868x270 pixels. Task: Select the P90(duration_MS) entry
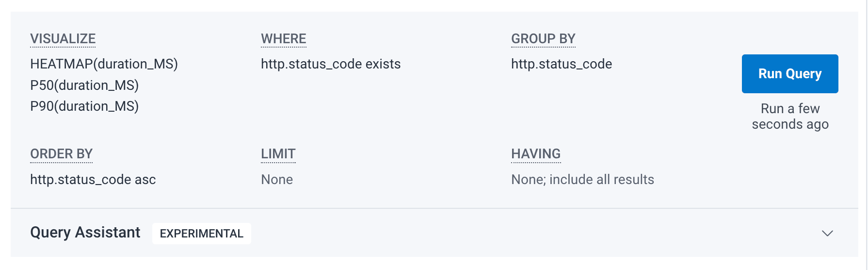click(84, 106)
